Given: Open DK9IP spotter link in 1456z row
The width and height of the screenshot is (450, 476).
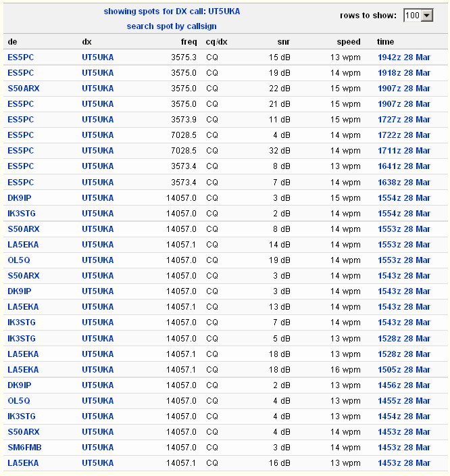Looking at the screenshot, I should click(x=20, y=385).
